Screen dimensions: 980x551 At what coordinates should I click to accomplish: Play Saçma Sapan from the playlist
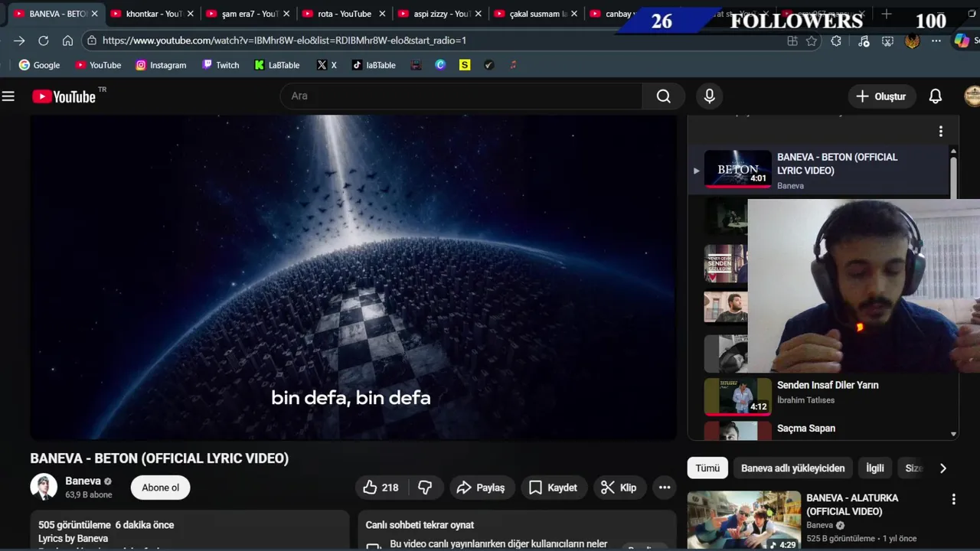(x=806, y=429)
